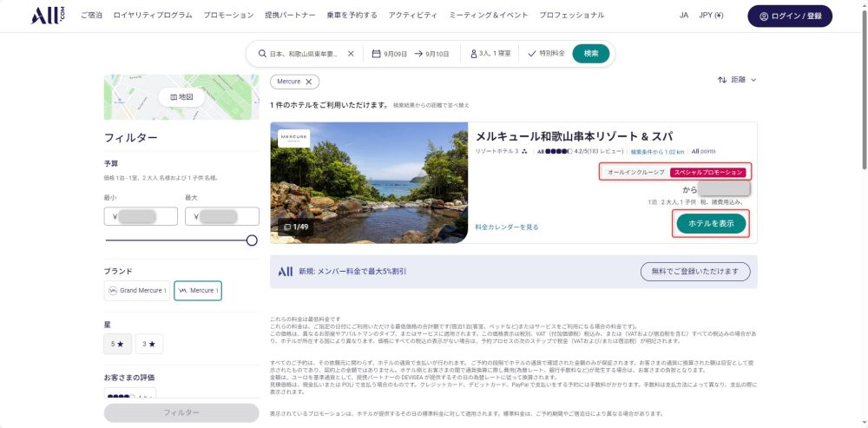Viewport: 868px width, 428px height.
Task: Click the sort arrows icon beside 距離
Action: tap(722, 80)
